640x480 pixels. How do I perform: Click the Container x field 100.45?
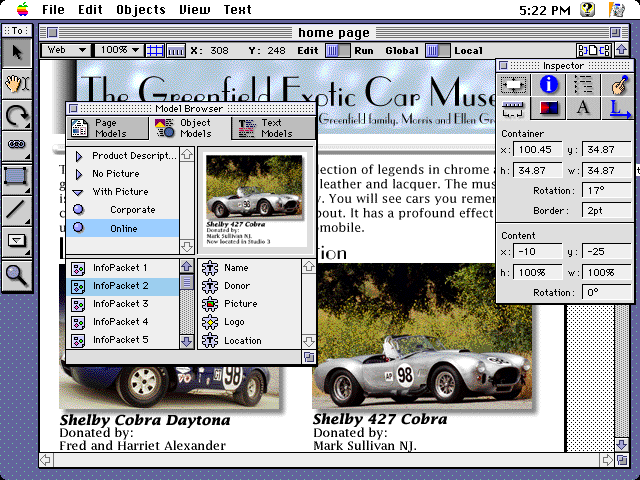pos(538,150)
